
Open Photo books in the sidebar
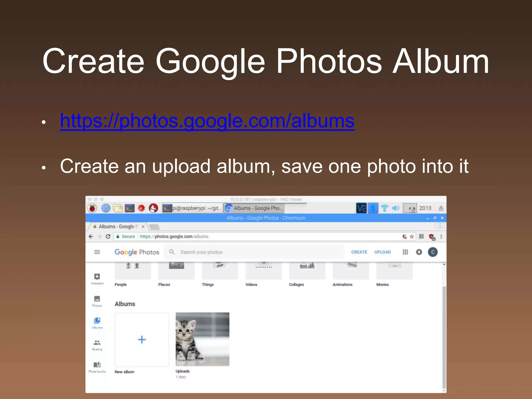pyautogui.click(x=97, y=367)
